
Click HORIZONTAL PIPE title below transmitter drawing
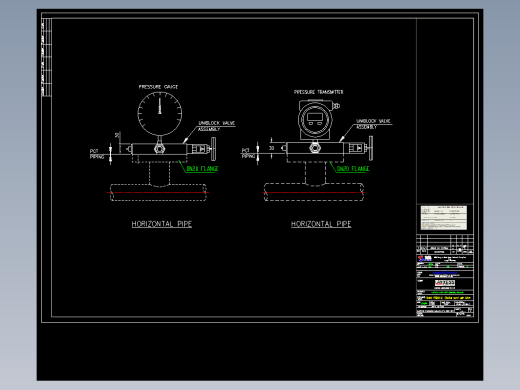pos(321,224)
